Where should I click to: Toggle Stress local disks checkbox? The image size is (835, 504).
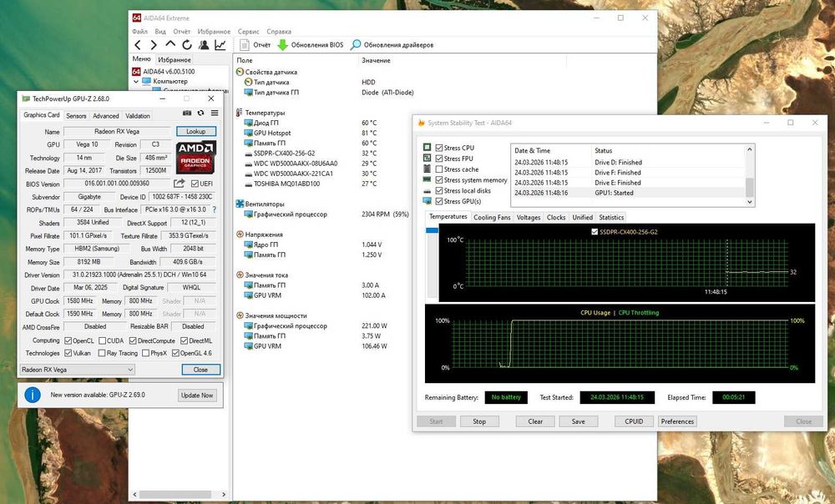click(x=439, y=190)
